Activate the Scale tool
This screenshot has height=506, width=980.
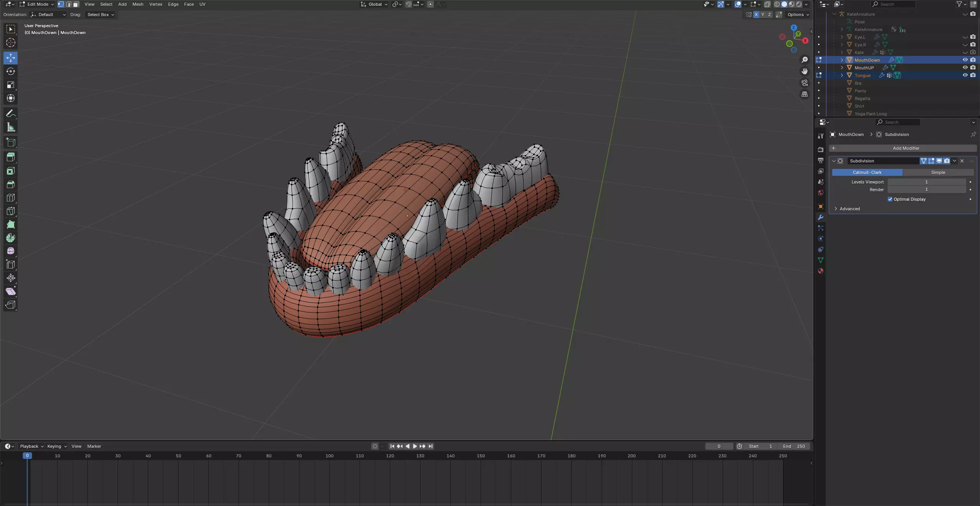click(x=11, y=85)
